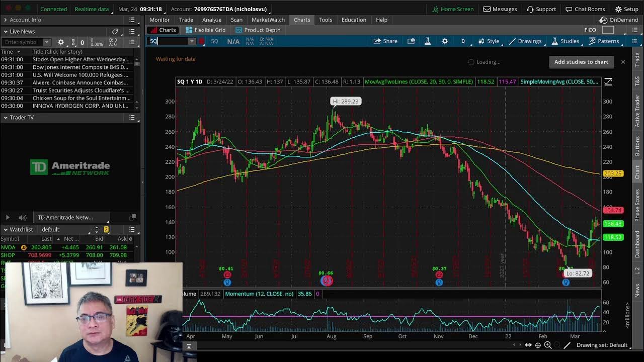Click chart alert calendar icon

pyautogui.click(x=411, y=41)
